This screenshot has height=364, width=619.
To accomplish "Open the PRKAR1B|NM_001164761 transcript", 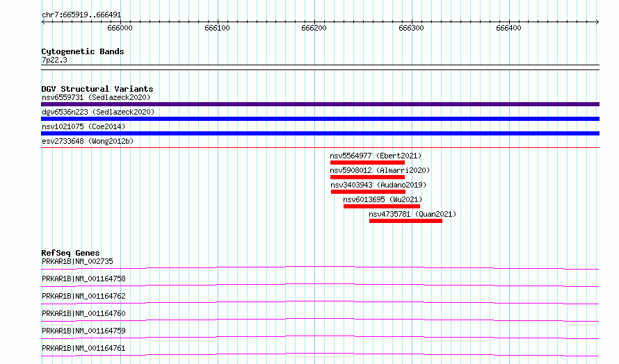I will click(x=83, y=348).
